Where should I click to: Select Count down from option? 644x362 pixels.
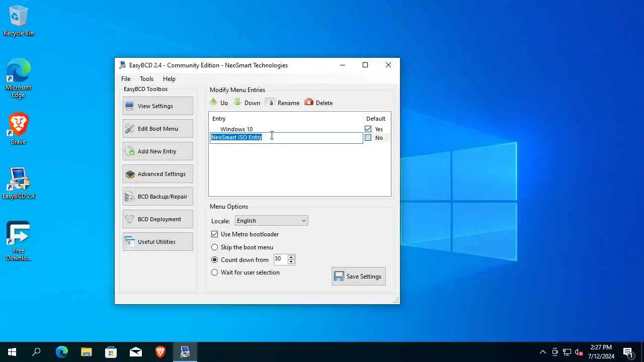click(x=215, y=260)
